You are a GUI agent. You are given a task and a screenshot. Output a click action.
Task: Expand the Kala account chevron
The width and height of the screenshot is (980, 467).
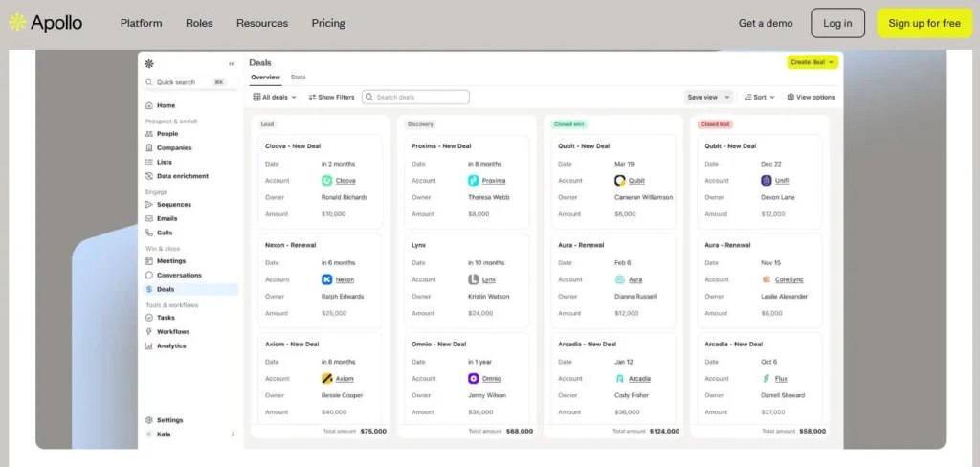coord(234,434)
